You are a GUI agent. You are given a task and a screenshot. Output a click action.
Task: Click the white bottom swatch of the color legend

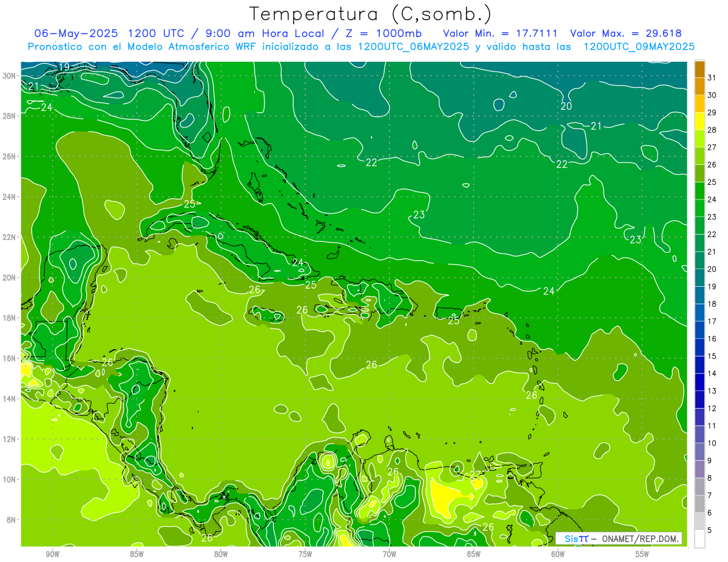click(699, 539)
